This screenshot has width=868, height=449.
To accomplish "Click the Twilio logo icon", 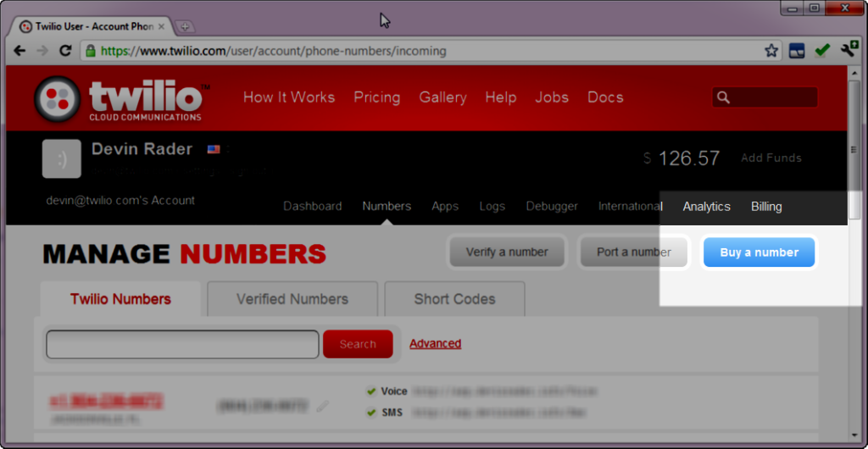I will point(58,99).
